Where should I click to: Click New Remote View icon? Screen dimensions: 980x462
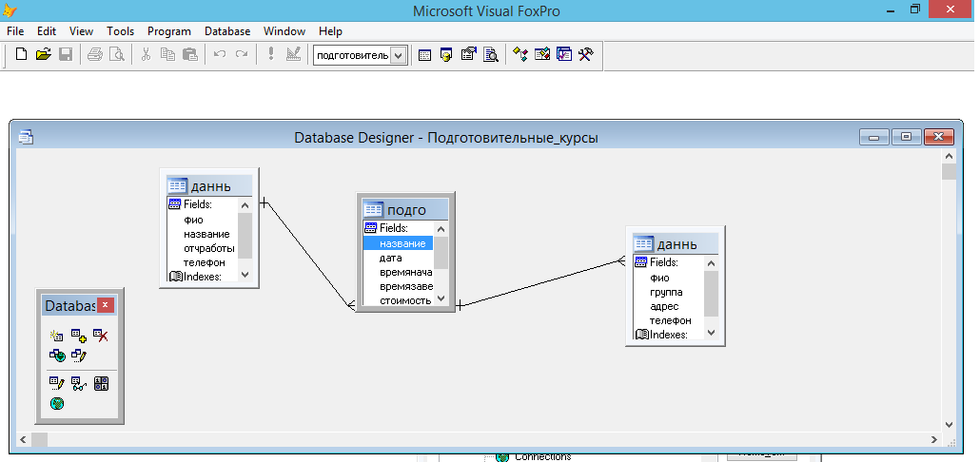click(57, 356)
